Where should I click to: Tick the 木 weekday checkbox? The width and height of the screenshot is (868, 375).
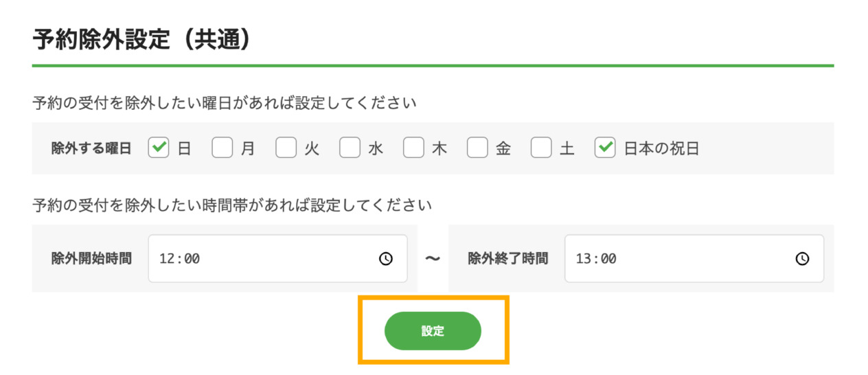pos(413,148)
